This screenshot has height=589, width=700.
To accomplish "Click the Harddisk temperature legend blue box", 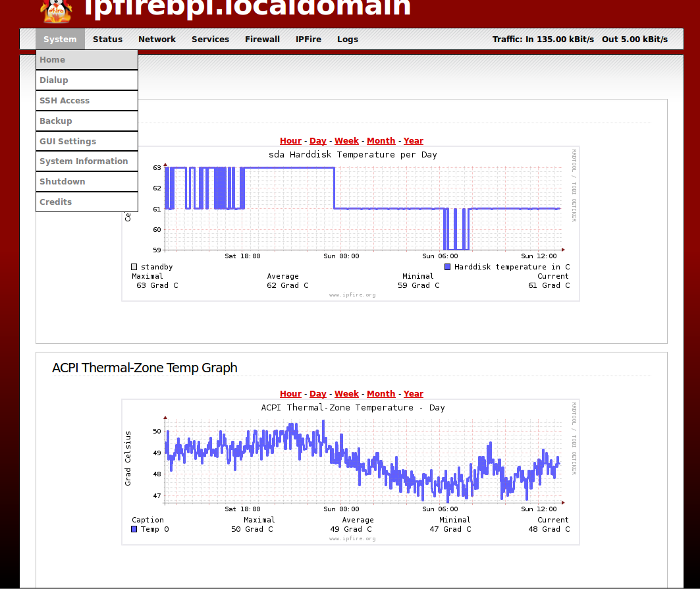I will [x=447, y=267].
